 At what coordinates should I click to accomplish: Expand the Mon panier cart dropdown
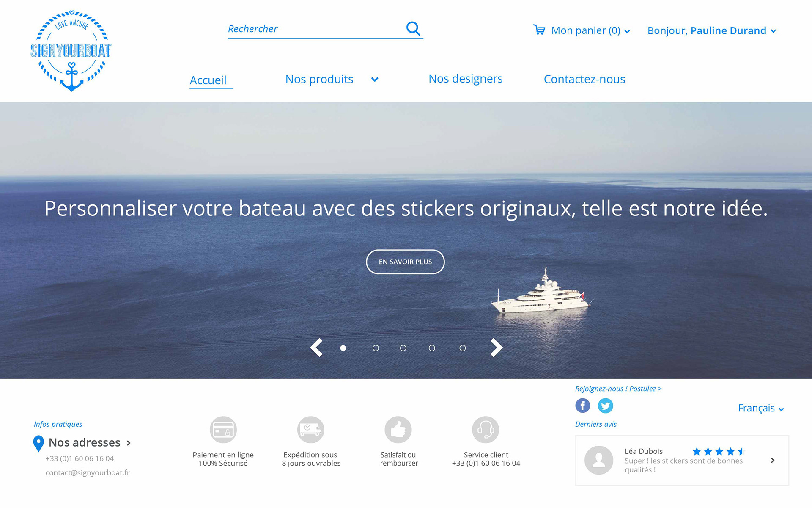627,31
